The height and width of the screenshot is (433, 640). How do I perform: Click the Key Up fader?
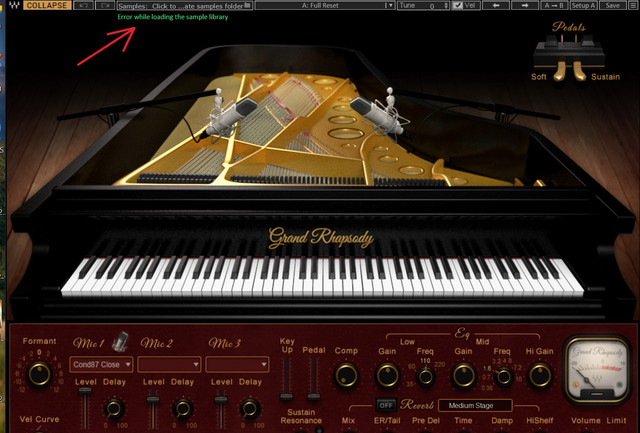tap(287, 396)
